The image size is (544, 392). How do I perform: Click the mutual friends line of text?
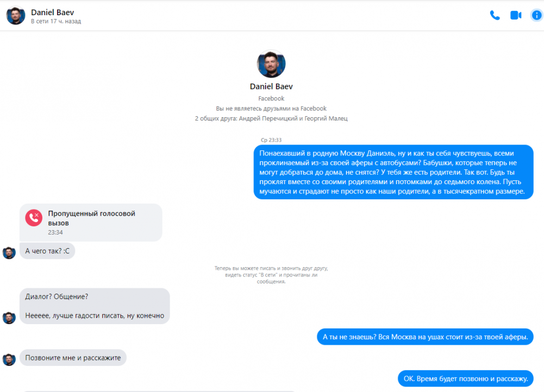271,118
